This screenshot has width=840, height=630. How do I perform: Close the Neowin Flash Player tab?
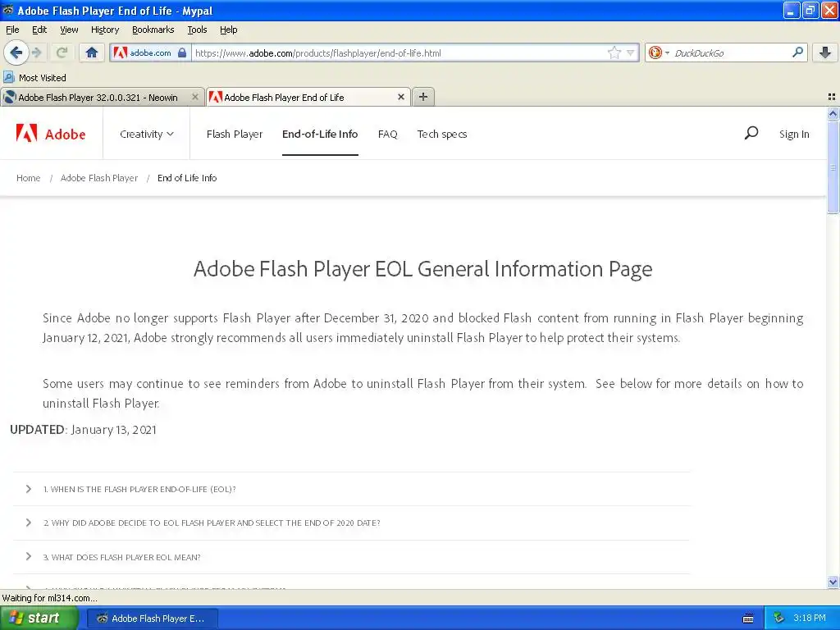point(195,97)
